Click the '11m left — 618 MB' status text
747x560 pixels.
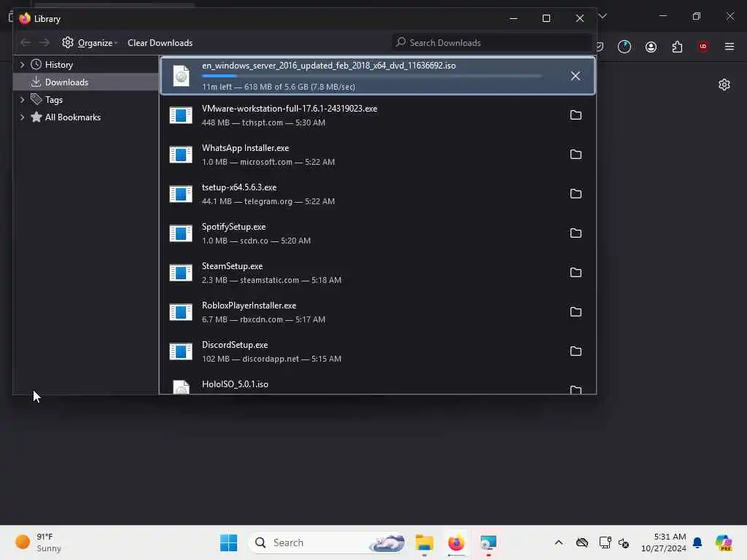(278, 87)
